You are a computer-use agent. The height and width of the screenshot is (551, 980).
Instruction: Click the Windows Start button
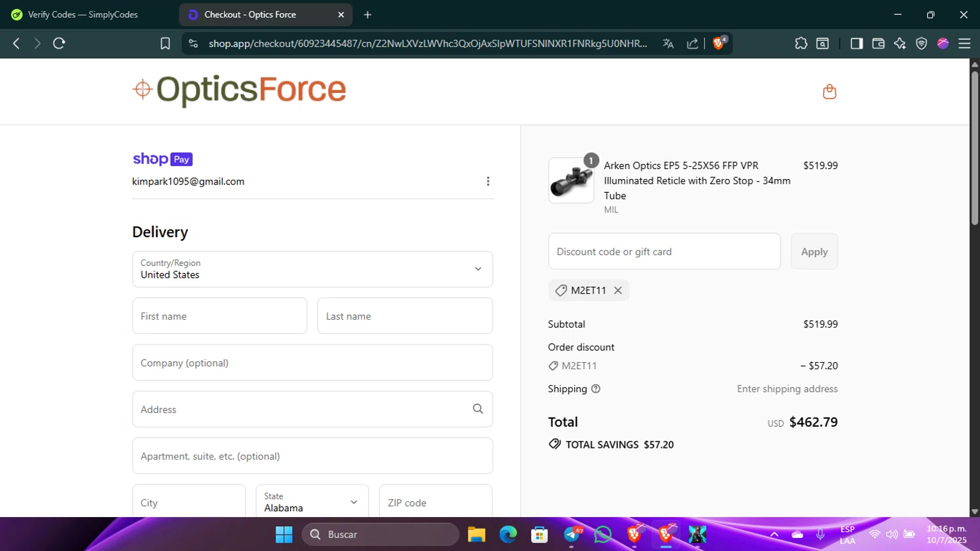coord(284,535)
